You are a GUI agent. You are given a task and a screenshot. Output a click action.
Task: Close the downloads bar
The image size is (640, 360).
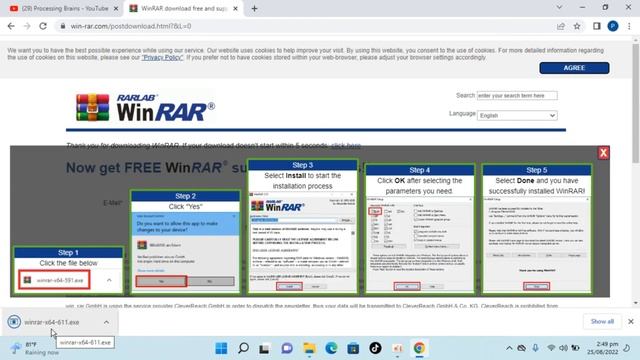631,322
